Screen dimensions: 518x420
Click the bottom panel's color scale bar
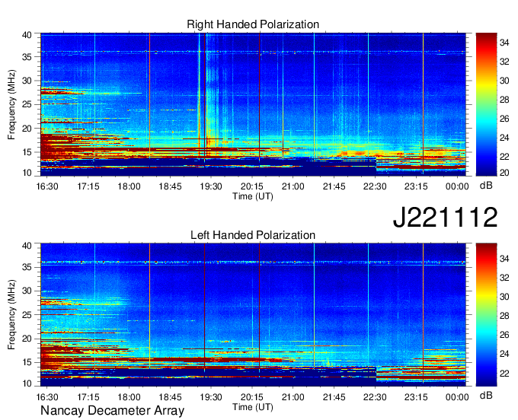click(x=486, y=315)
